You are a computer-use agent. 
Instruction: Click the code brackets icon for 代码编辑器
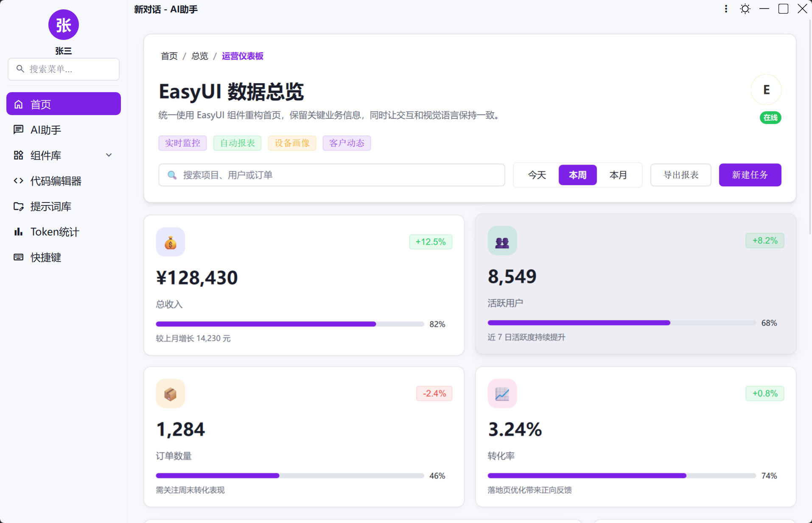[19, 180]
